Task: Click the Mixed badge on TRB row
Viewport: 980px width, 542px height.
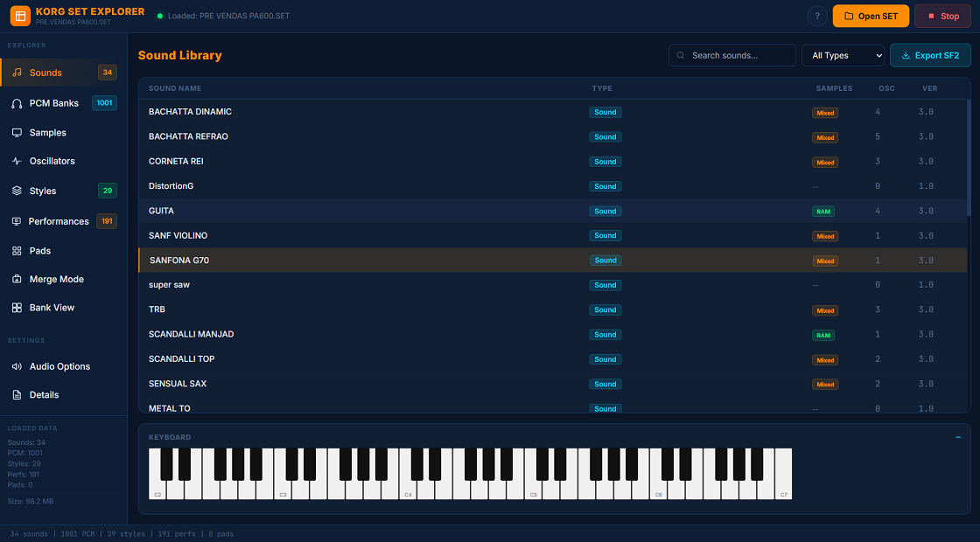Action: [825, 310]
